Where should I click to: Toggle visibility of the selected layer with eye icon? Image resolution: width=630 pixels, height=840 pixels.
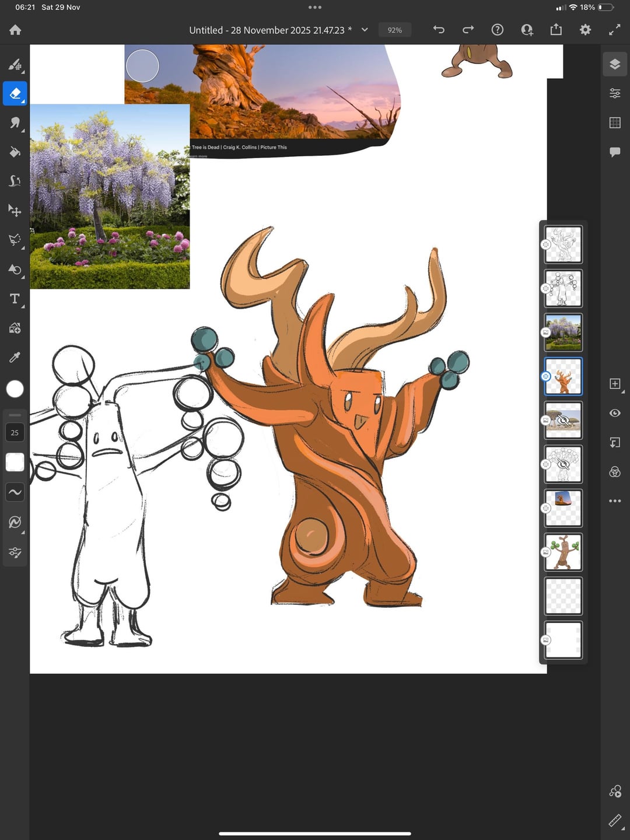[x=615, y=413]
